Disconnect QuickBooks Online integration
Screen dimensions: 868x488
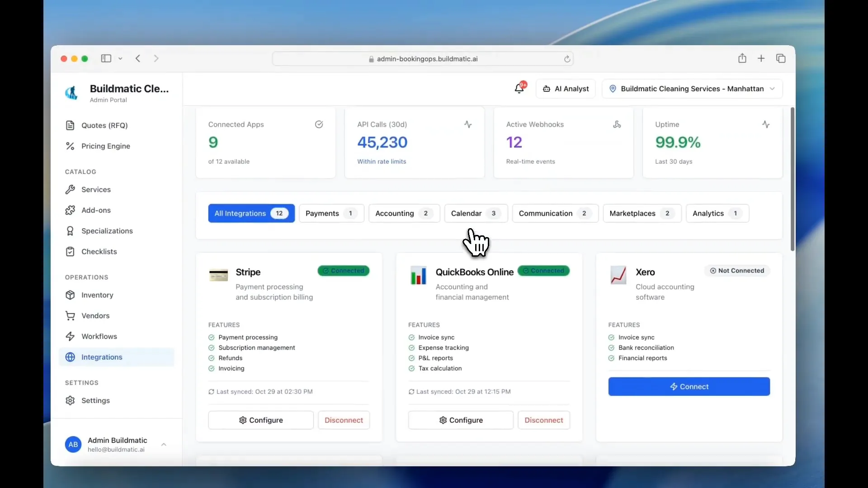pos(543,420)
